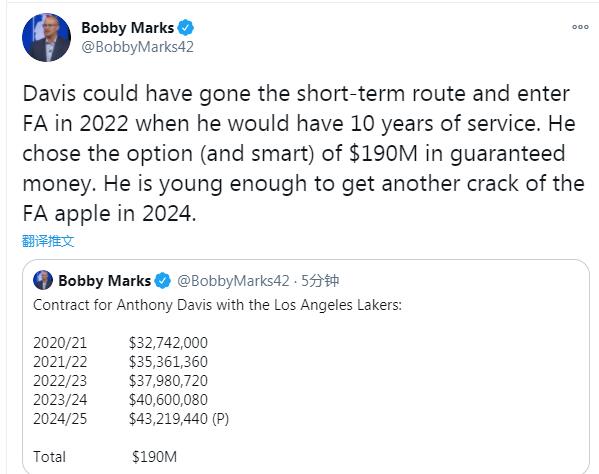Click the 2022/23 $37,980,720 salary line
This screenshot has width=599, height=474.
(120, 381)
